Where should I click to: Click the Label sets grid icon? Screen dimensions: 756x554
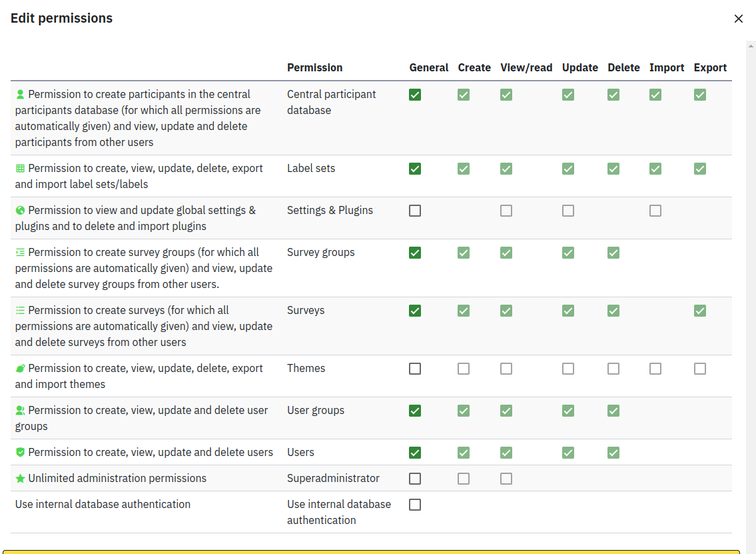point(20,169)
